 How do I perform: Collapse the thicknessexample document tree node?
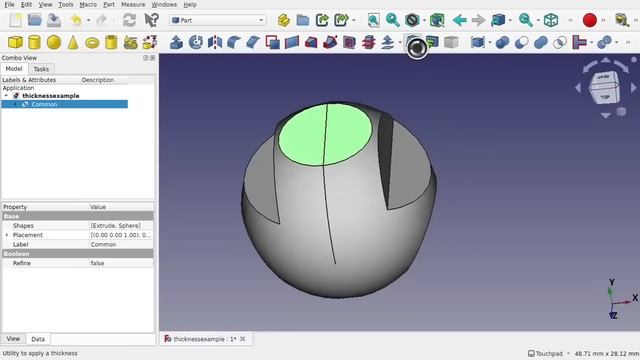(x=6, y=96)
